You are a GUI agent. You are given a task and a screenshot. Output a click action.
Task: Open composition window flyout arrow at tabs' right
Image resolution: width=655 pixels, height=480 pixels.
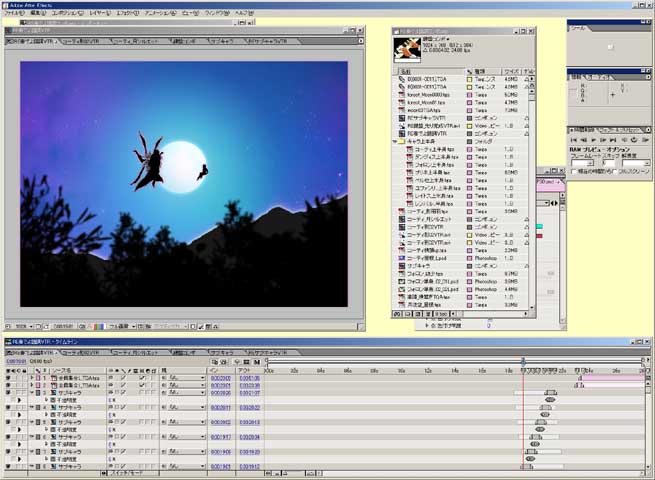point(361,41)
